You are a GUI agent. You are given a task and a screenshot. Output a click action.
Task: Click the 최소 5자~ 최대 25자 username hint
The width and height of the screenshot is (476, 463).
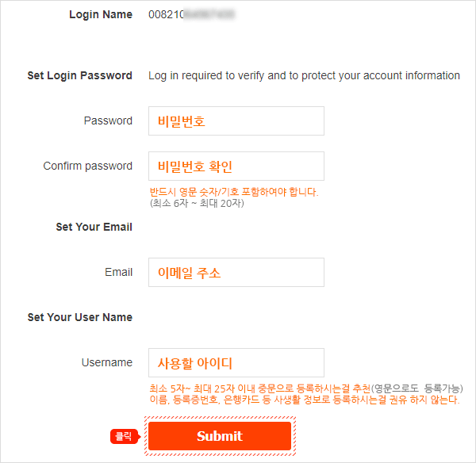pos(305,388)
